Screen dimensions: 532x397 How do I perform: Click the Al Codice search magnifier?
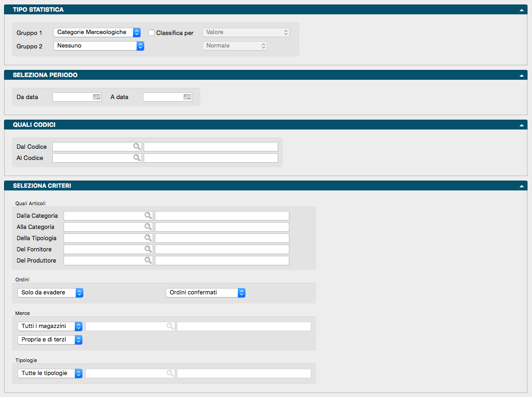[137, 158]
